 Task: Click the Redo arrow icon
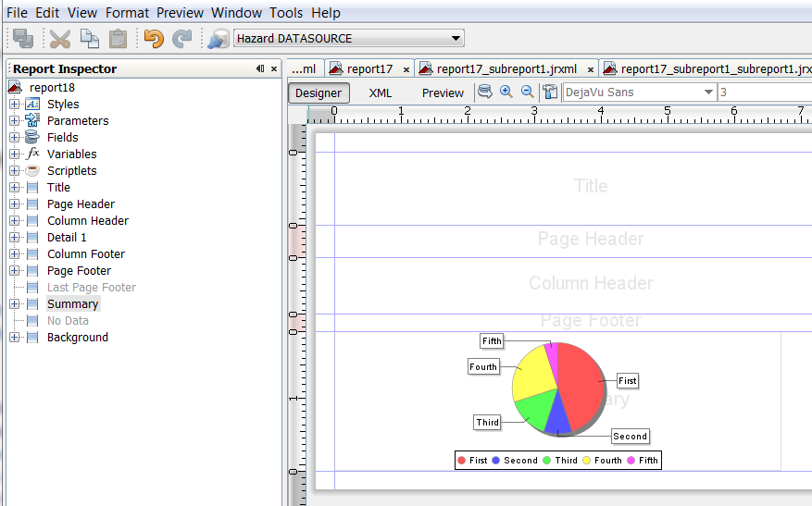pyautogui.click(x=182, y=39)
